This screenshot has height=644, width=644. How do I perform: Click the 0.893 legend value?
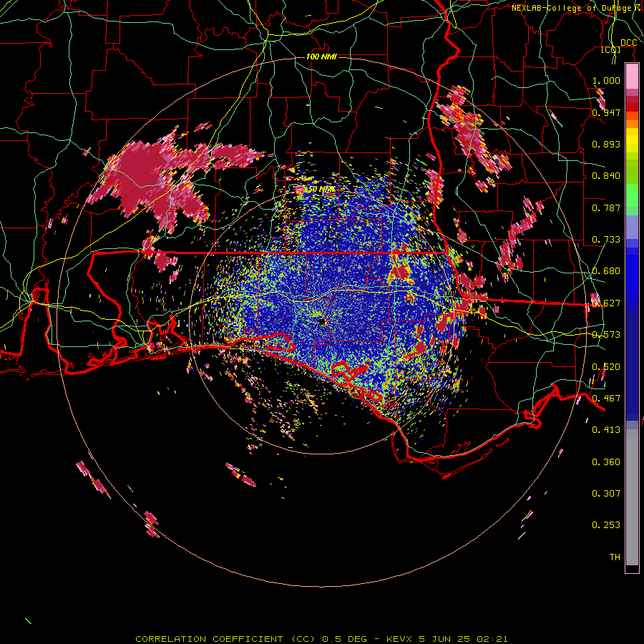[x=606, y=144]
